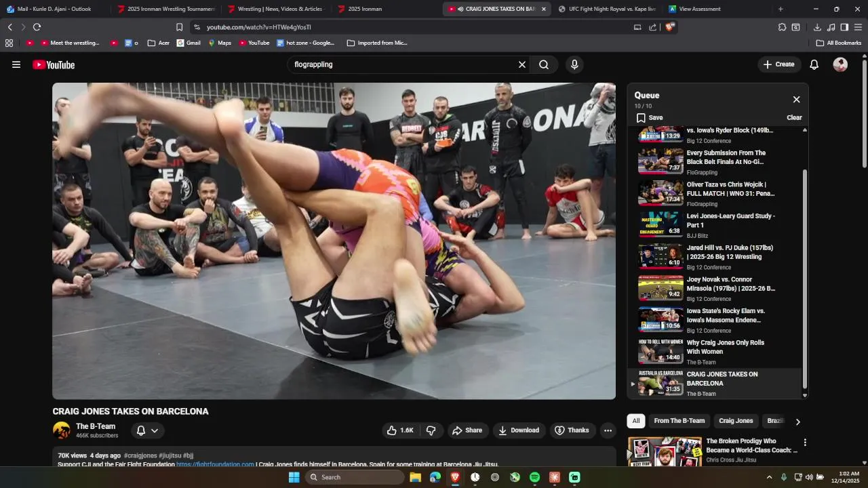Switch to UFC Fight Night tab
868x488 pixels.
[608, 9]
